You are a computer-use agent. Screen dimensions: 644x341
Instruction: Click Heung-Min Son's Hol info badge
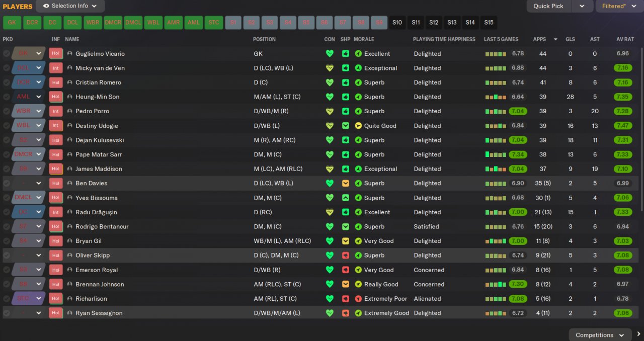[x=56, y=97]
